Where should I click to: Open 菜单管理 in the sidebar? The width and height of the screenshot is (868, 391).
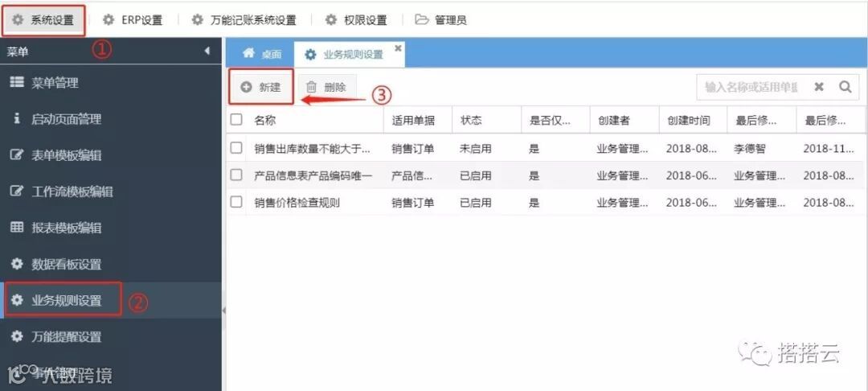(111, 83)
